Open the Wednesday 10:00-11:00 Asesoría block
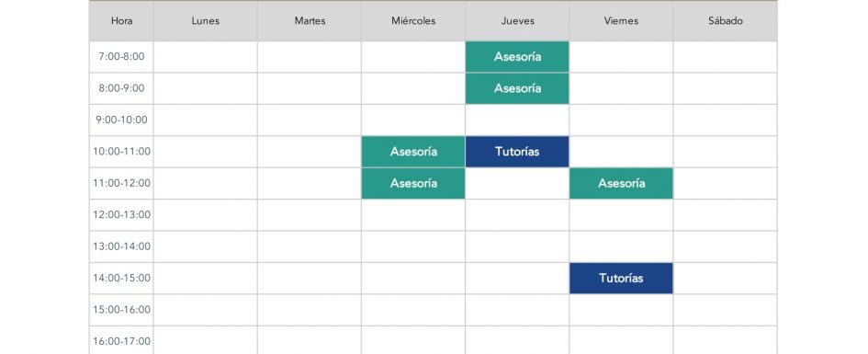 point(413,151)
